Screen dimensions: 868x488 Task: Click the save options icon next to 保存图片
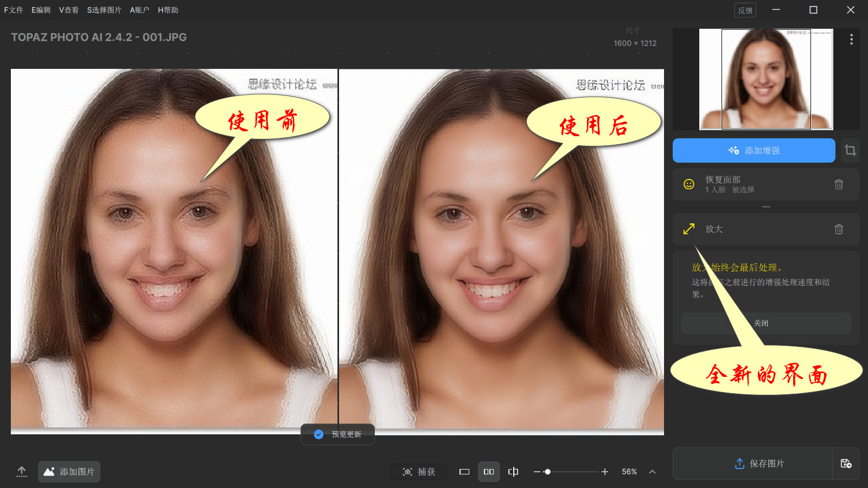[x=846, y=464]
